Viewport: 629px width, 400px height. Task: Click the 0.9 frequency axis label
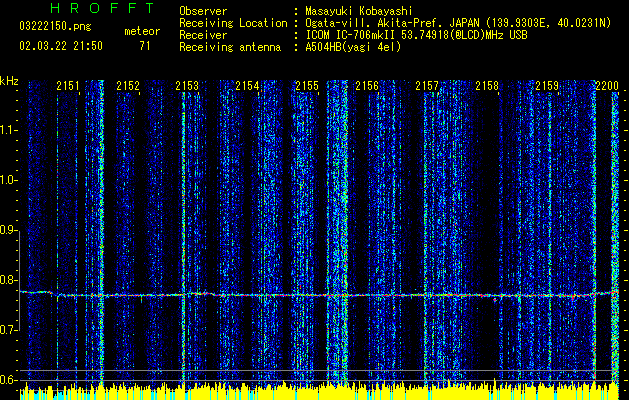(8, 230)
